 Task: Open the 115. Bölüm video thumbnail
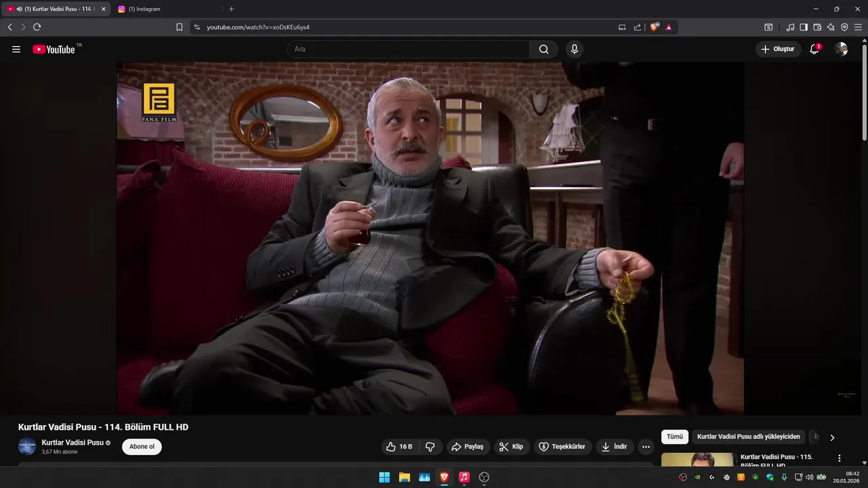(698, 460)
